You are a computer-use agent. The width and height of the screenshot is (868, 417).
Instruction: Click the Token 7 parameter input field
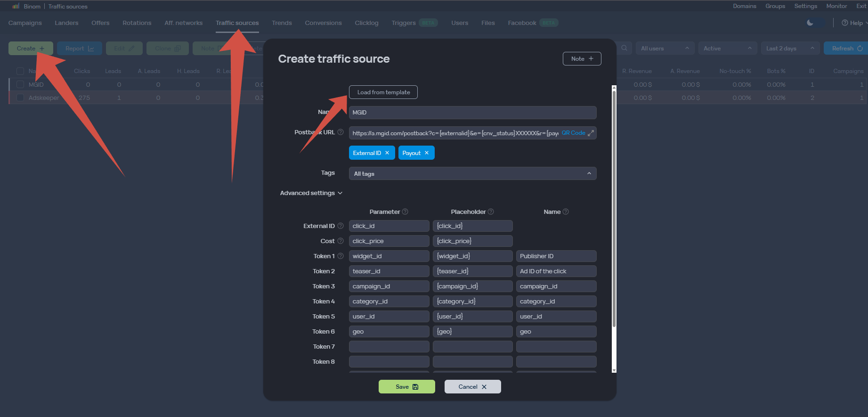coord(389,347)
